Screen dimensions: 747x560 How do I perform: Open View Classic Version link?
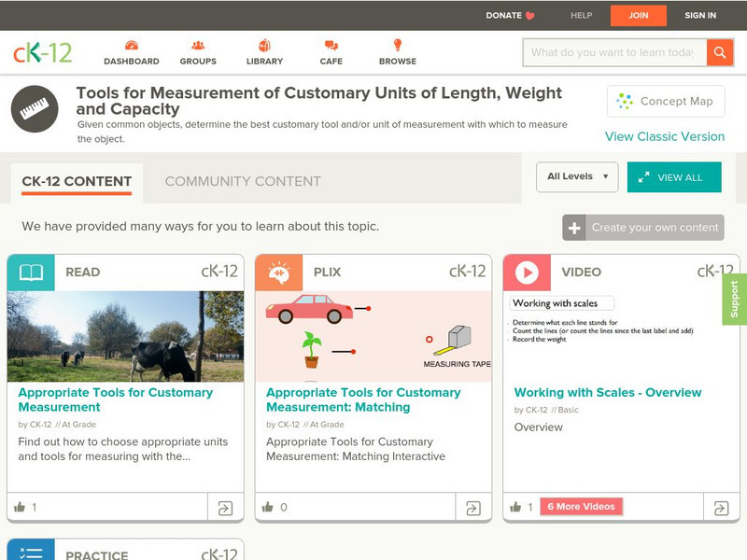pos(665,136)
